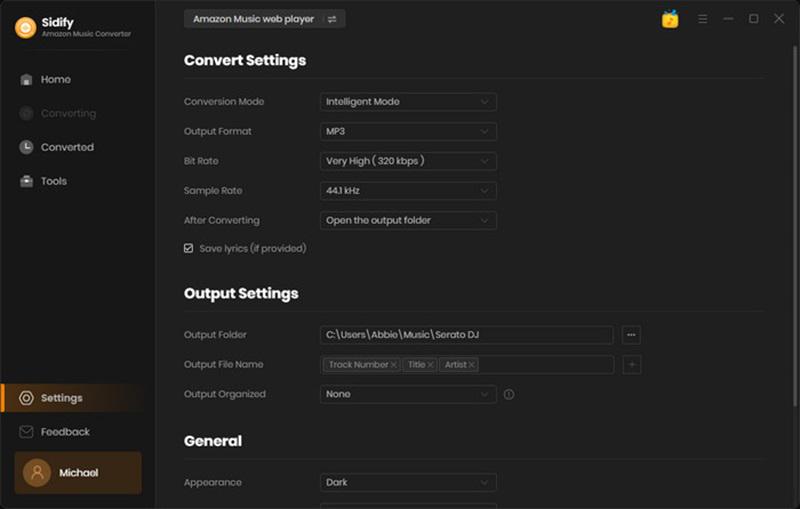Click the Bit Rate label
Screen dimensions: 800x509
click(201, 161)
